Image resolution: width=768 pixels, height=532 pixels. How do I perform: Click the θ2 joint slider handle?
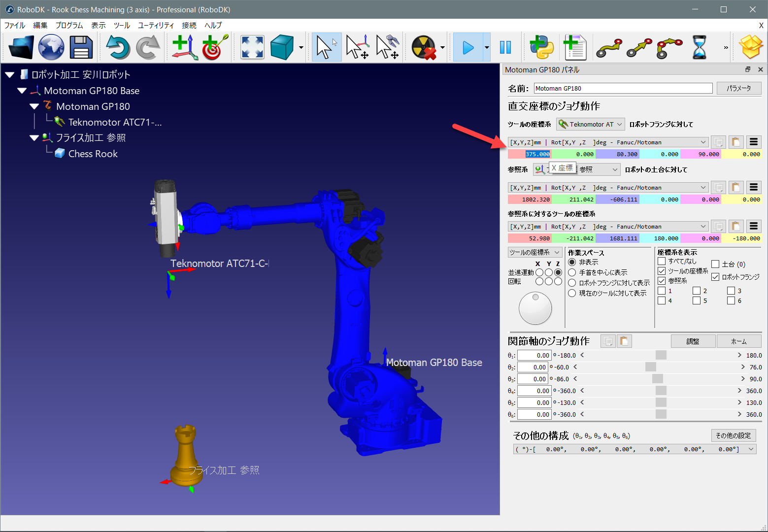click(651, 367)
